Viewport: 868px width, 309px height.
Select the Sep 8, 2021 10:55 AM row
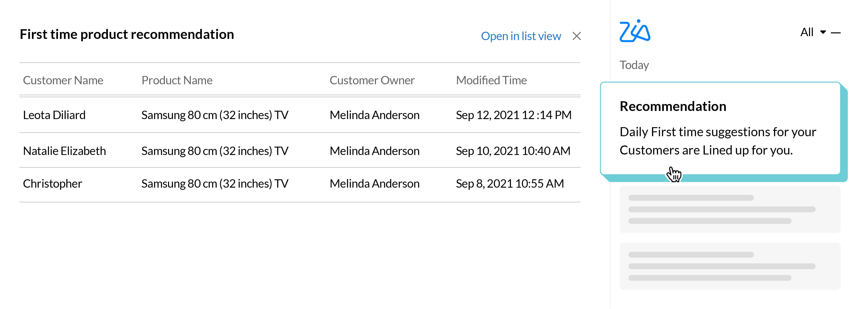click(509, 183)
